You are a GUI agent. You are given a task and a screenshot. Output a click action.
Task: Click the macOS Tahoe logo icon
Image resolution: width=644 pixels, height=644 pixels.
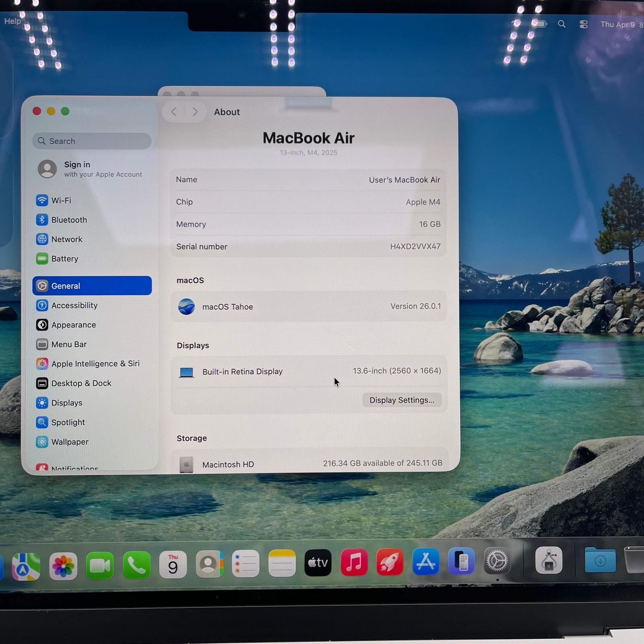point(186,307)
